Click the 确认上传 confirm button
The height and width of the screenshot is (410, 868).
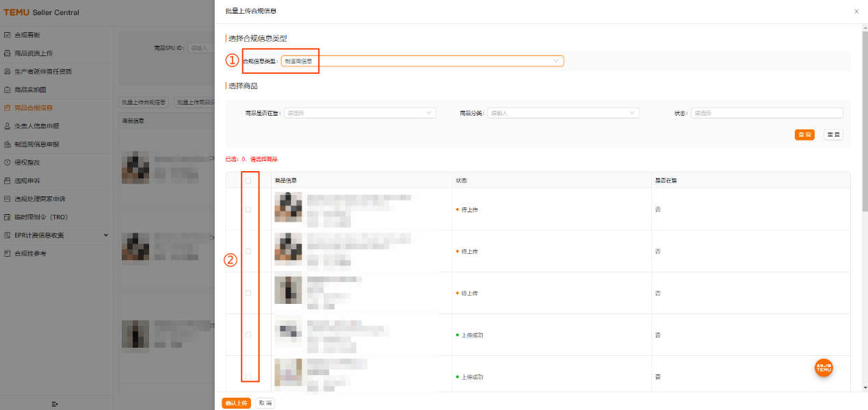click(x=236, y=403)
